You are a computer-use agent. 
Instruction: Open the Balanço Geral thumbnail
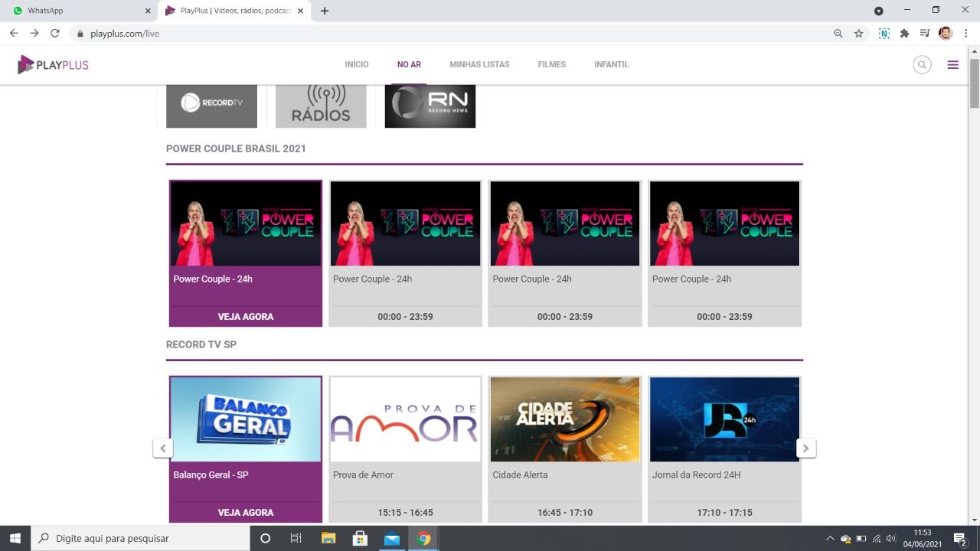click(x=246, y=419)
